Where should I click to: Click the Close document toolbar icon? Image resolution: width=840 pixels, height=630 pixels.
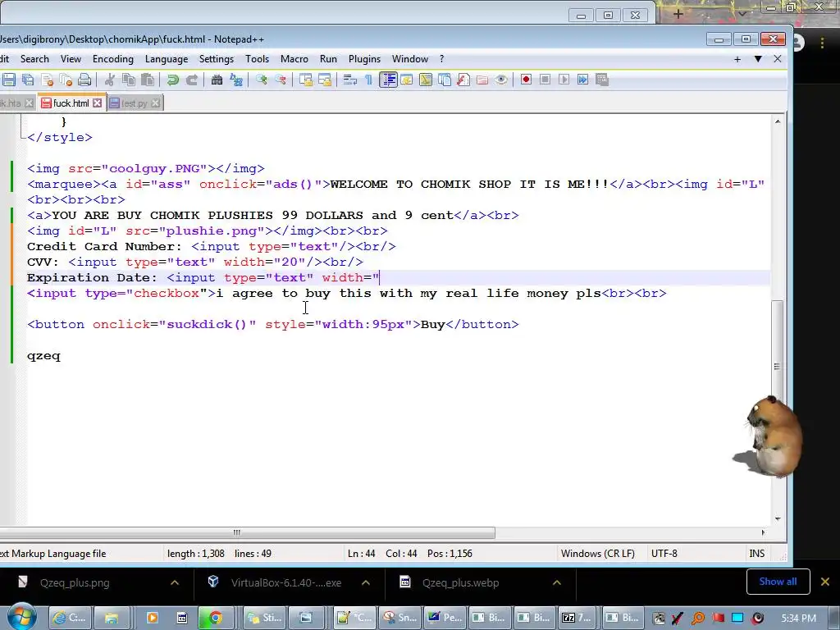click(x=47, y=80)
